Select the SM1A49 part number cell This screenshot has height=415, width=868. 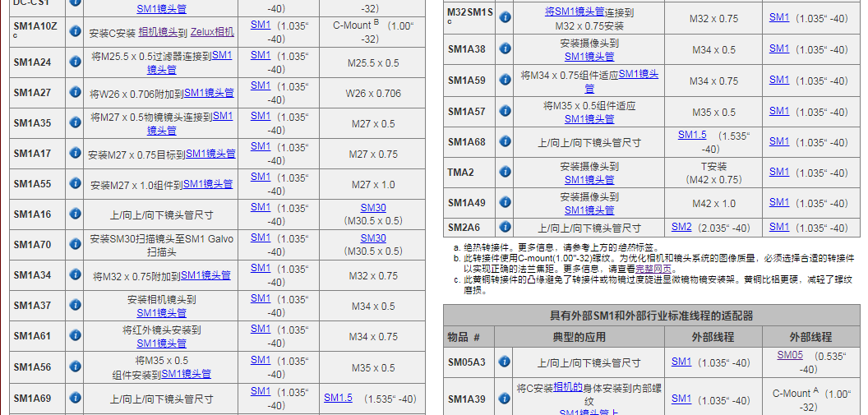point(466,203)
